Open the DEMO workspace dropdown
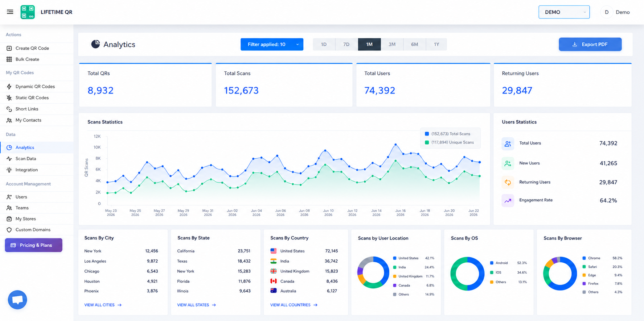The width and height of the screenshot is (644, 321). coord(564,12)
